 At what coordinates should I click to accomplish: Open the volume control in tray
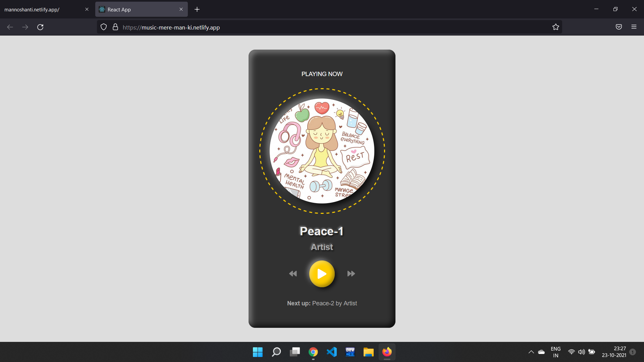coord(581,352)
